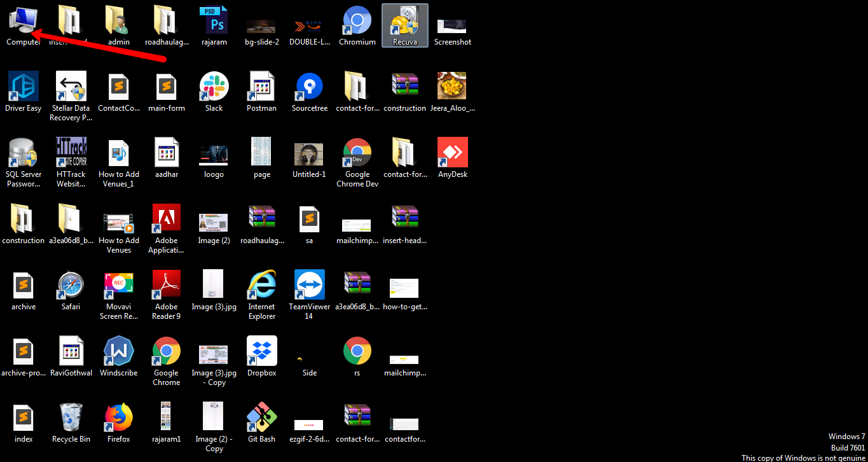Select the main-form Sublime file
Viewport: 868px width, 462px height.
[167, 92]
